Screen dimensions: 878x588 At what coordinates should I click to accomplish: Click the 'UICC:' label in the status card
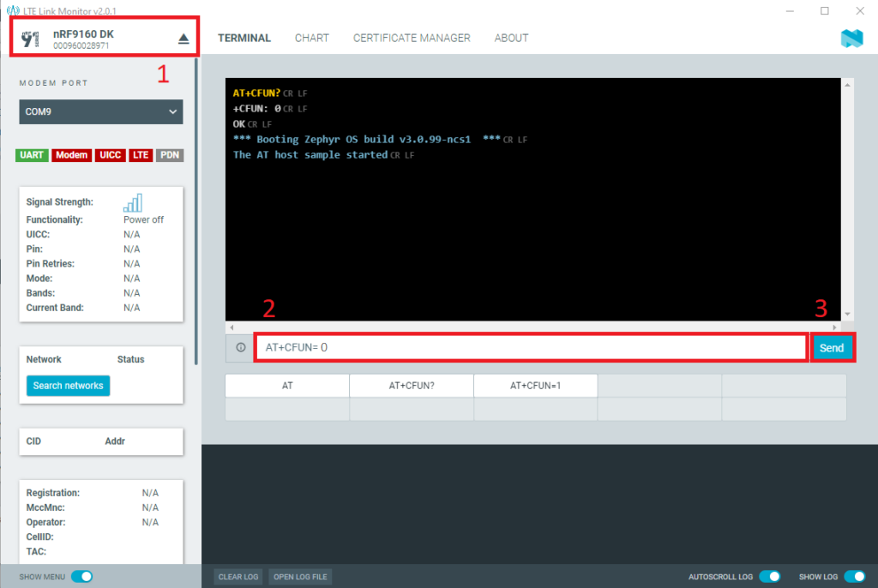tap(38, 234)
